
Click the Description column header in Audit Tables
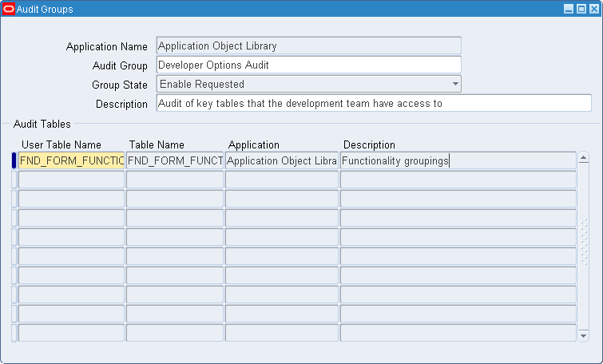[369, 145]
